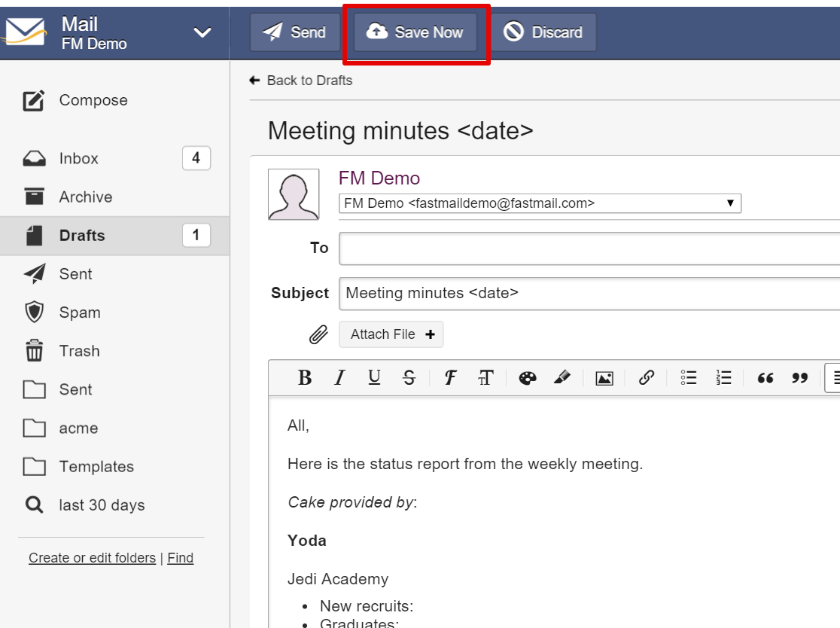Expand the Mail account switcher chevron

[202, 32]
